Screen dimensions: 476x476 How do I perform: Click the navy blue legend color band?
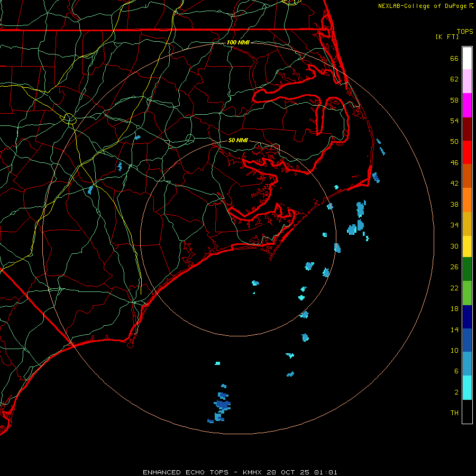467,317
